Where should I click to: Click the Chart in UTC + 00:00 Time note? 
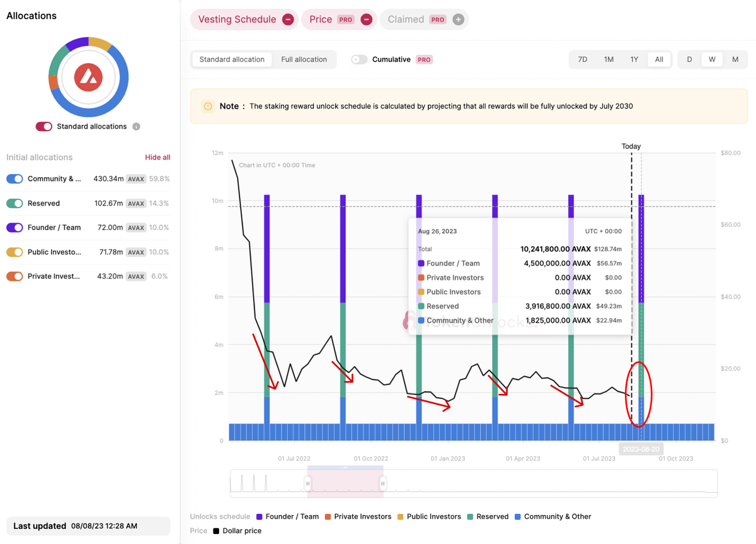(x=277, y=166)
